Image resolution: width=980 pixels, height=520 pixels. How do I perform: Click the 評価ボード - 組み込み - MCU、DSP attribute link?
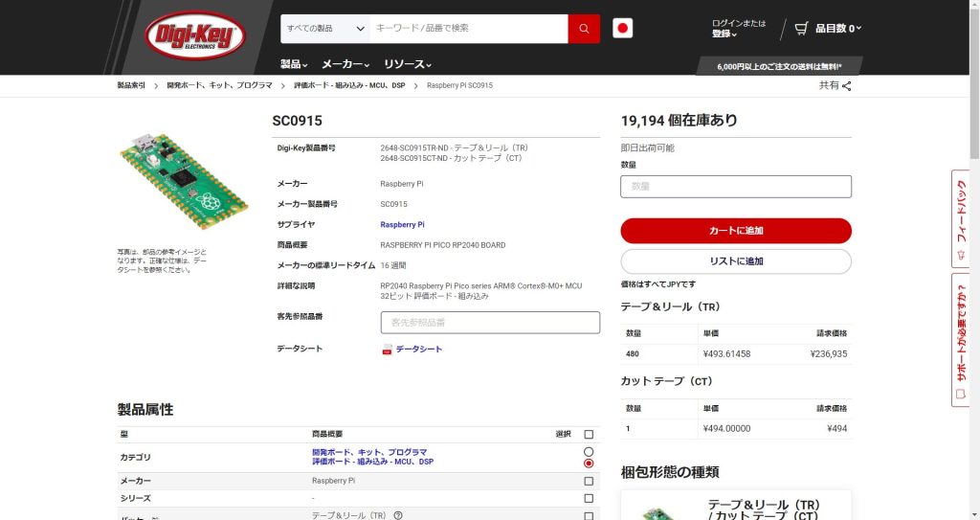(372, 462)
